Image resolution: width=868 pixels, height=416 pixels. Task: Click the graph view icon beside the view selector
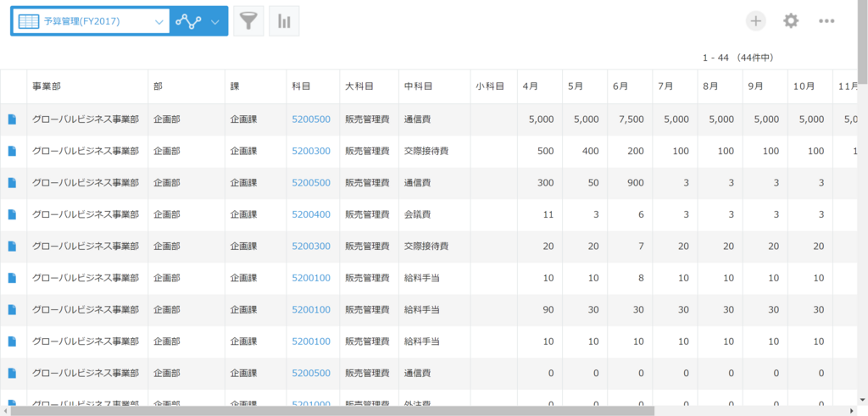coord(188,21)
